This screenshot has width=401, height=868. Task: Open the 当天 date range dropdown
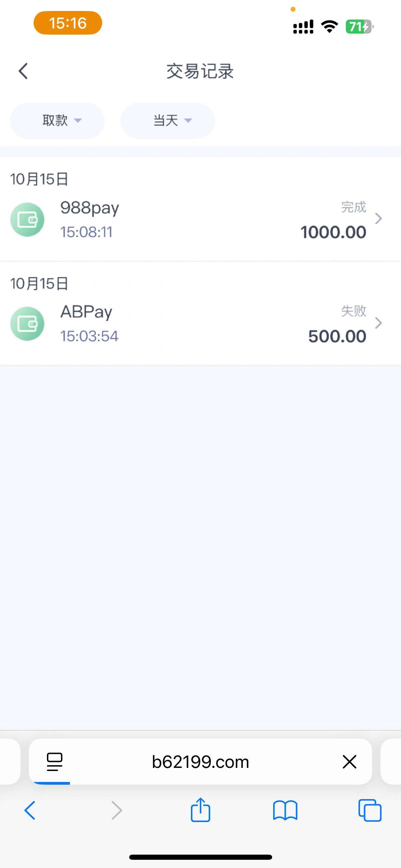coord(168,121)
